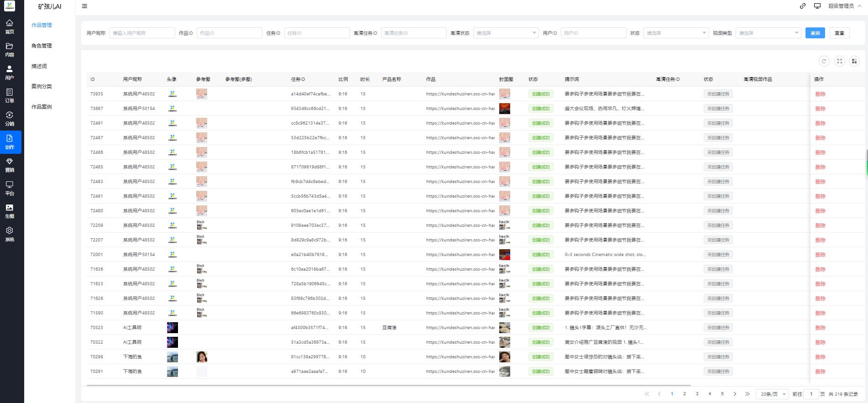Click the link icon in top bar
Viewport: 868px width, 403px height.
[803, 6]
